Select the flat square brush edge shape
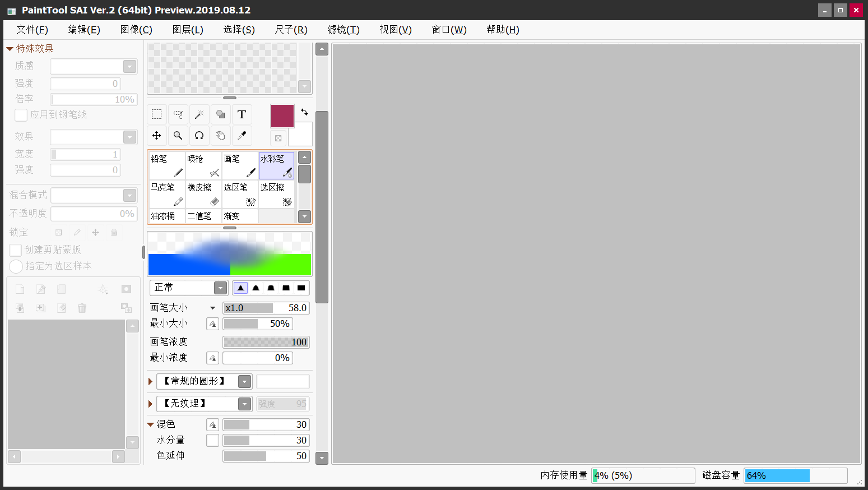 pos(301,288)
